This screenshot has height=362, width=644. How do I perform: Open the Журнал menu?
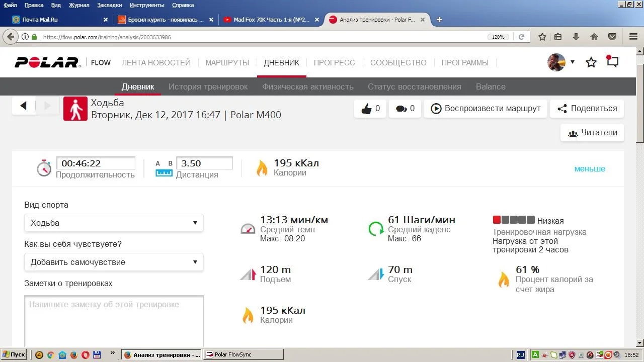(x=79, y=5)
